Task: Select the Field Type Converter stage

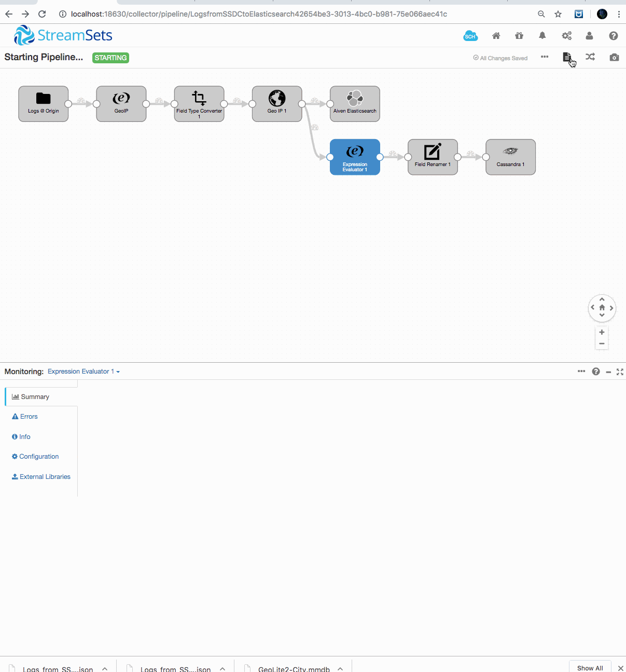Action: point(199,103)
